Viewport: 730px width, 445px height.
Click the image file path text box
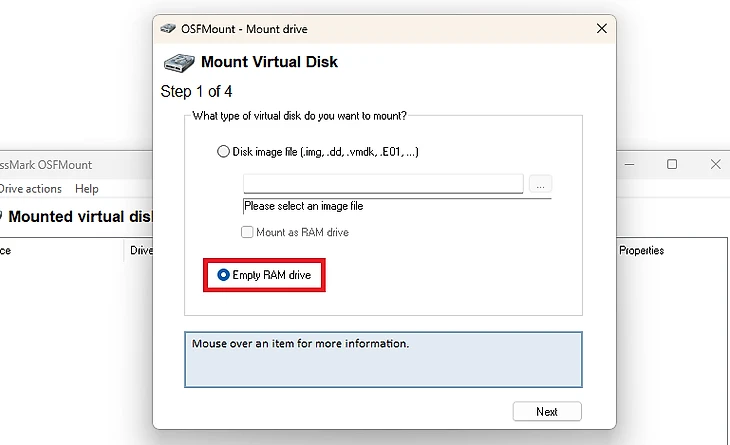pyautogui.click(x=383, y=183)
